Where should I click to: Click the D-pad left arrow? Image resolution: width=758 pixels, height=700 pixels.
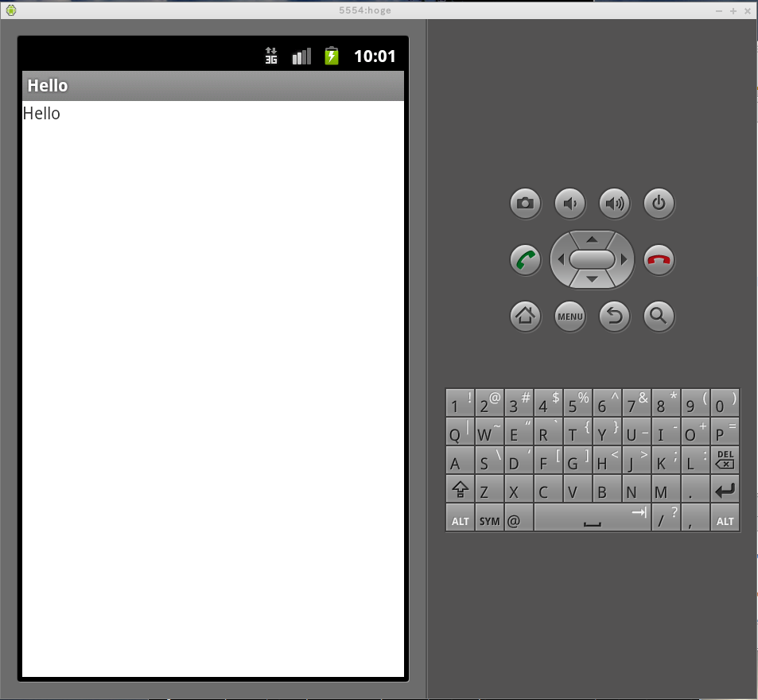[561, 259]
